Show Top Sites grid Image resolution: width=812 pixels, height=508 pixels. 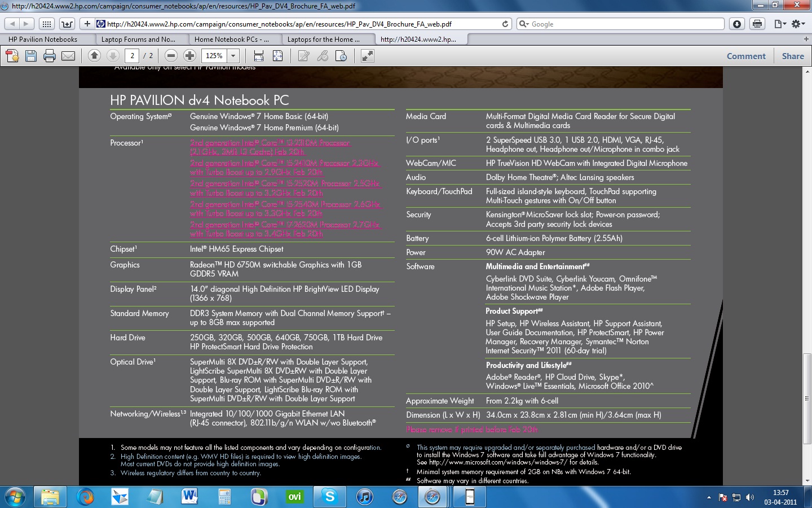tap(47, 24)
